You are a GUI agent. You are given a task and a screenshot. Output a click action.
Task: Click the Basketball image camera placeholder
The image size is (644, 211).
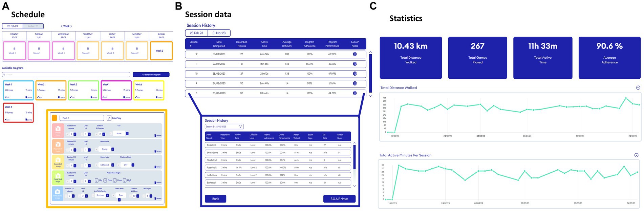tap(58, 160)
